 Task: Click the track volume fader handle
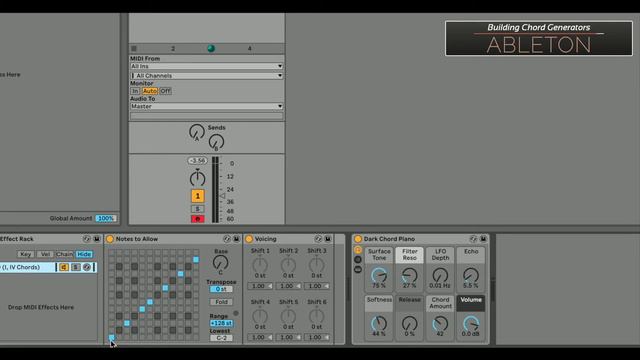(x=223, y=196)
